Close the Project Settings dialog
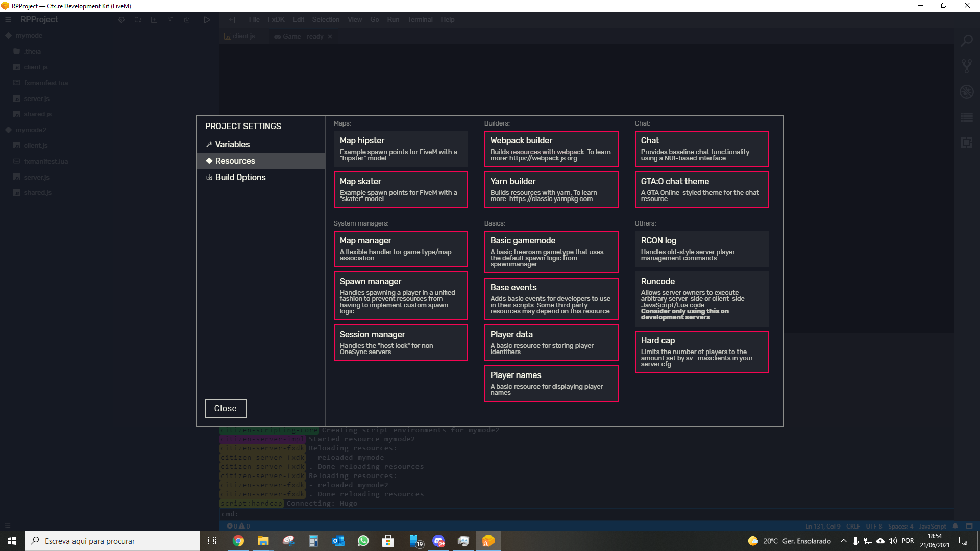This screenshot has height=551, width=980. coord(226,408)
